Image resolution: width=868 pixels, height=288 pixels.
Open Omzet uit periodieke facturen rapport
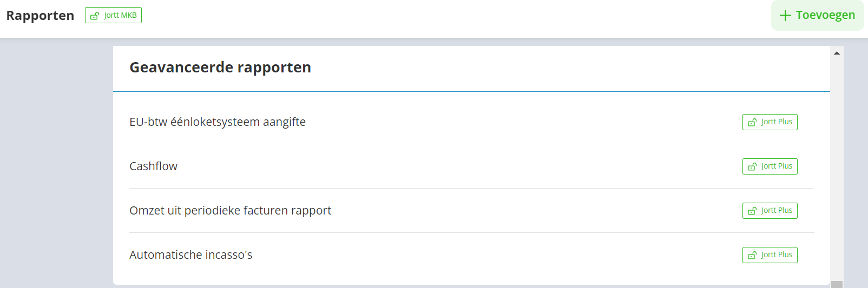pos(230,211)
